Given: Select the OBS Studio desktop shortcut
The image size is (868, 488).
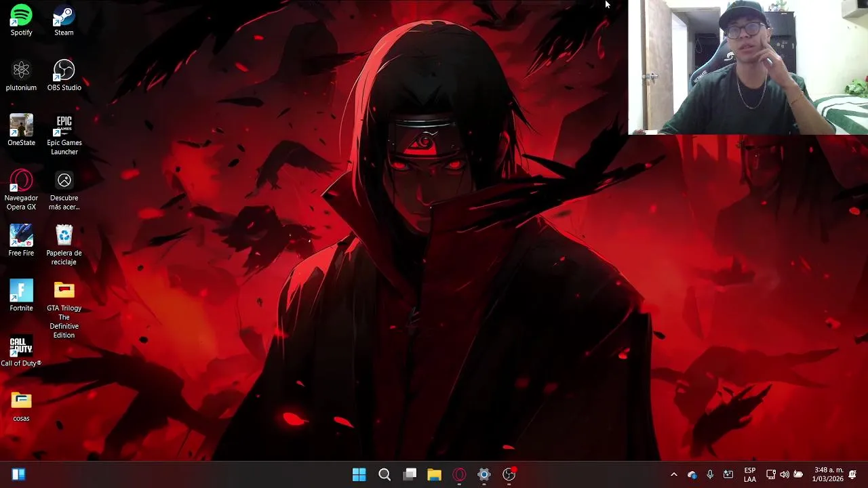Looking at the screenshot, I should tap(64, 75).
